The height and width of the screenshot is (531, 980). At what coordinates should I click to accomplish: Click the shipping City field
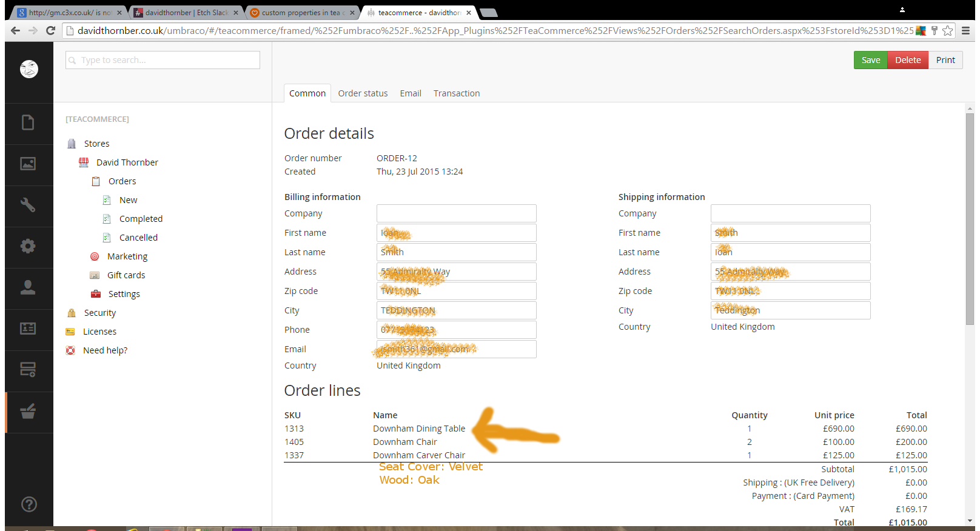click(791, 310)
